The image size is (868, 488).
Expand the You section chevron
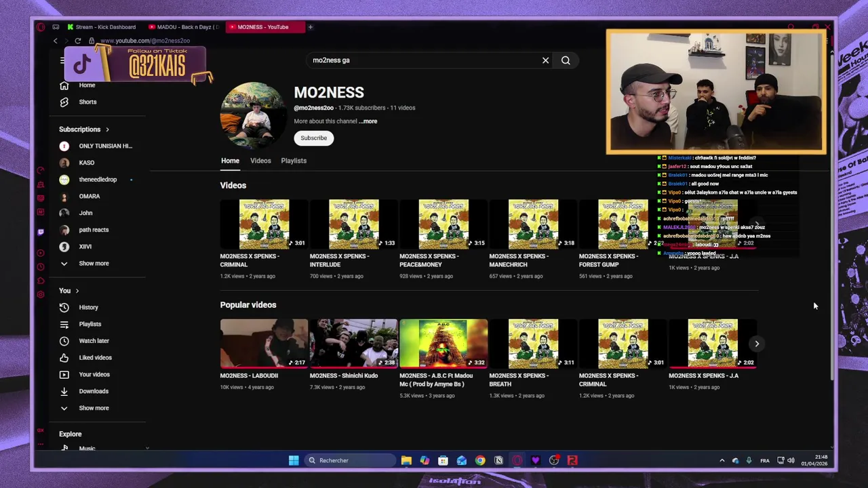pos(77,291)
